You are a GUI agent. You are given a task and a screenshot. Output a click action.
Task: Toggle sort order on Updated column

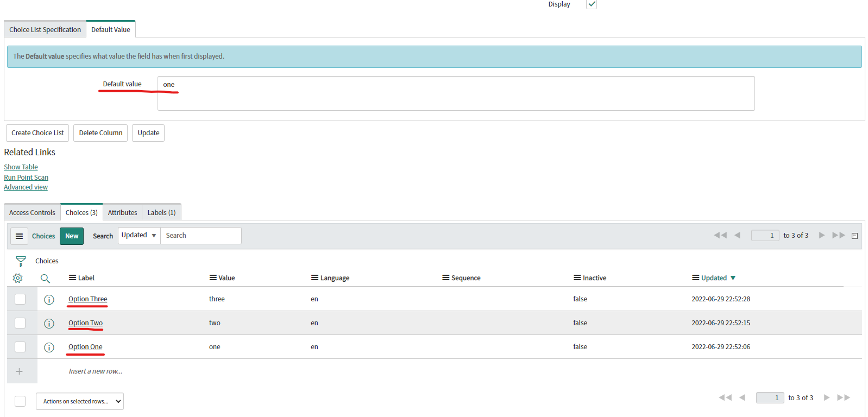[x=714, y=278]
